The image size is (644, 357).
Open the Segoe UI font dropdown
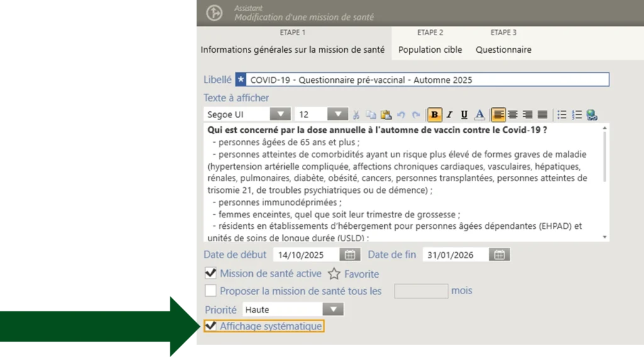(280, 114)
